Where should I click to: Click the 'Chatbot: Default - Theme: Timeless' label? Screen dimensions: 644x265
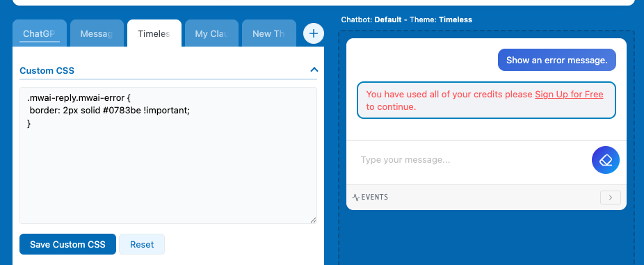pos(407,19)
